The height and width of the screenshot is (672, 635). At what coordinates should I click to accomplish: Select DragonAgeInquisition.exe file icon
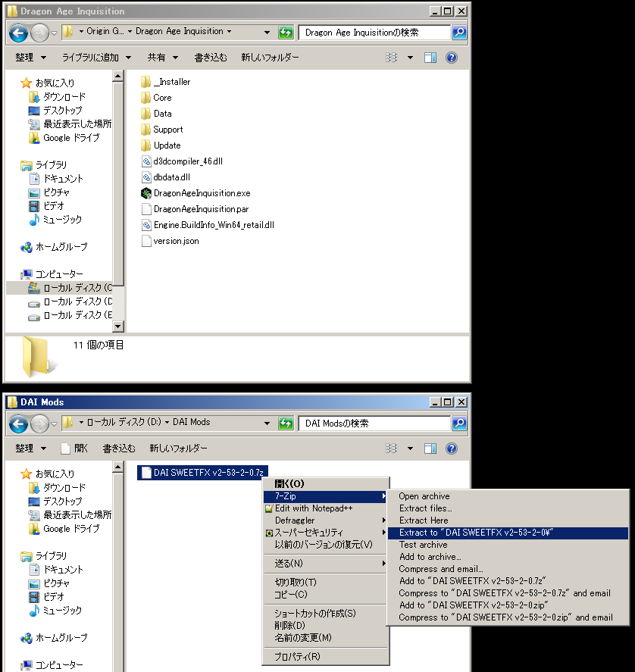coord(146,193)
